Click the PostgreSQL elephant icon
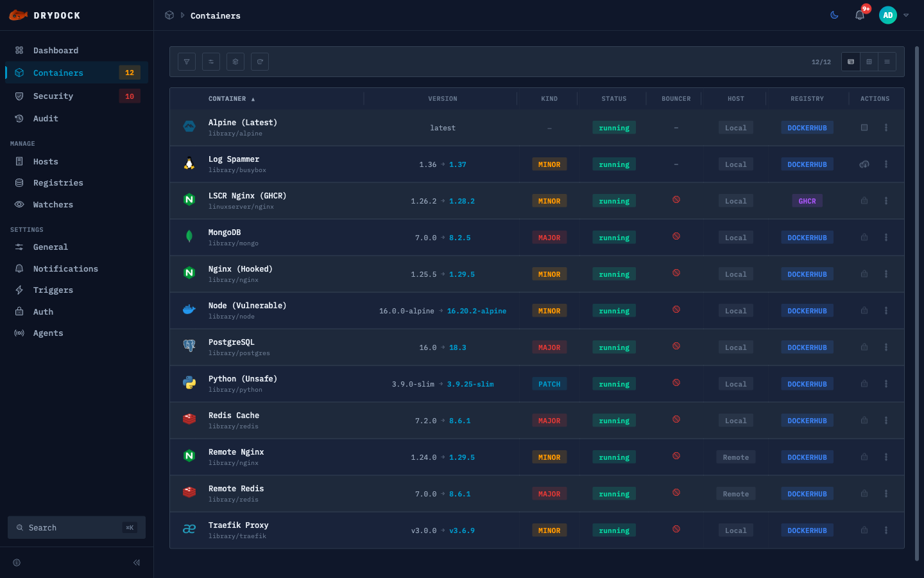 pos(189,347)
